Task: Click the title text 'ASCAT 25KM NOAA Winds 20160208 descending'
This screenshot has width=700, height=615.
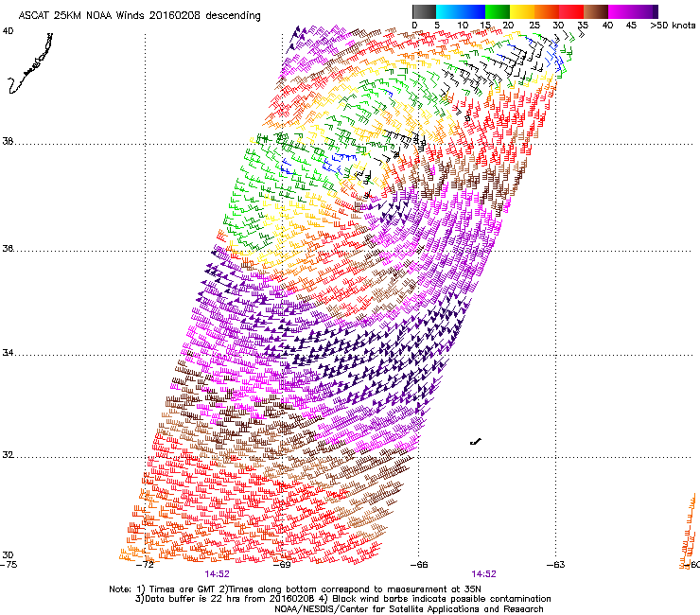Action: click(139, 16)
